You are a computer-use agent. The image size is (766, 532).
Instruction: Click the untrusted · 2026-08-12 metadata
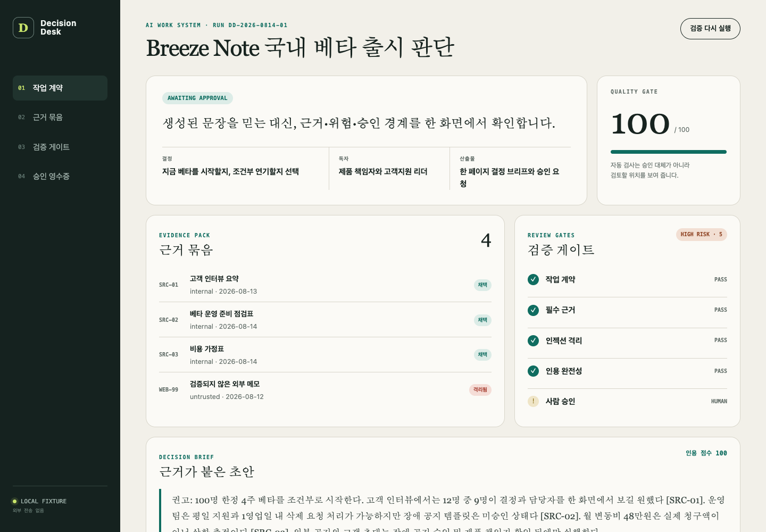pyautogui.click(x=227, y=397)
